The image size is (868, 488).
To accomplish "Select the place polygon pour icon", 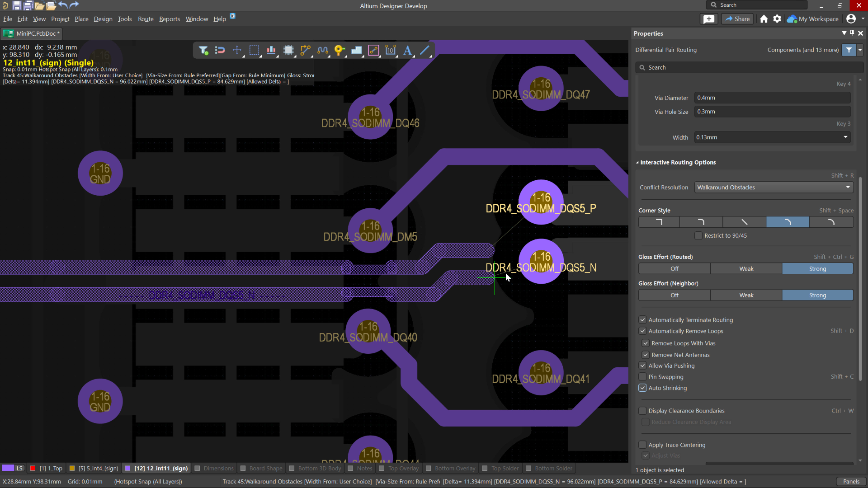I will coord(357,50).
